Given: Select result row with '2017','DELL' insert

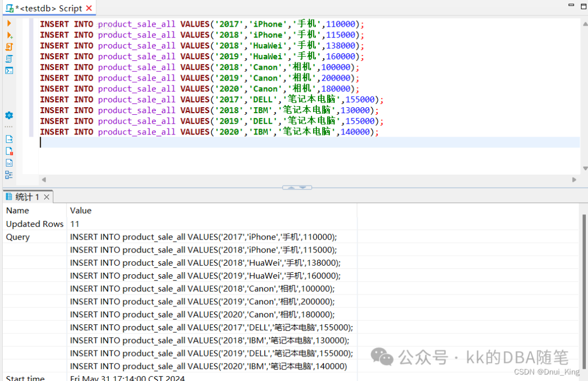Looking at the screenshot, I should point(212,327).
